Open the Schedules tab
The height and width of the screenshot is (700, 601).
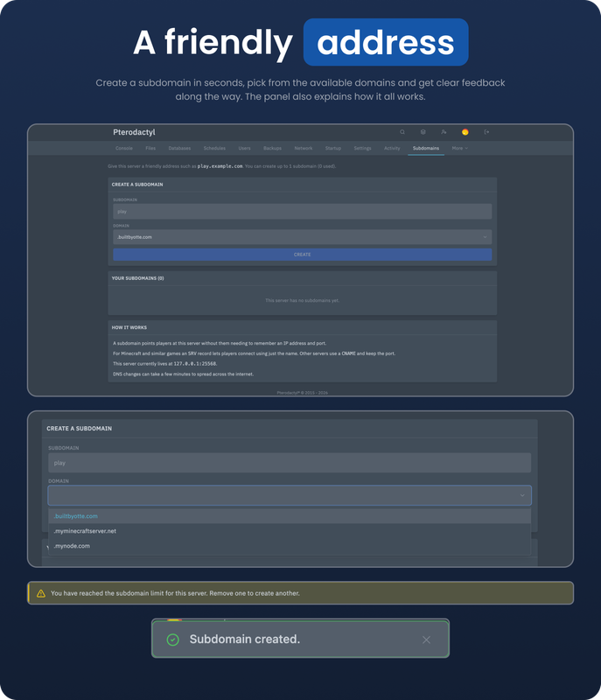point(214,148)
